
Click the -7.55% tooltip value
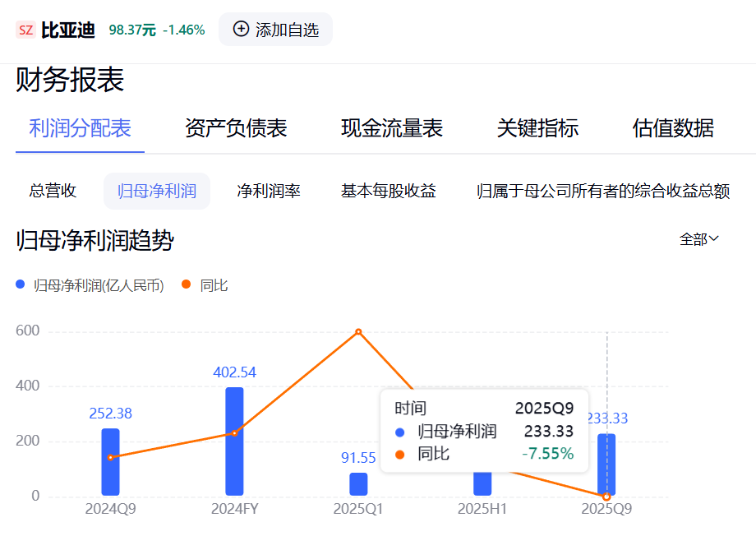[x=548, y=454]
